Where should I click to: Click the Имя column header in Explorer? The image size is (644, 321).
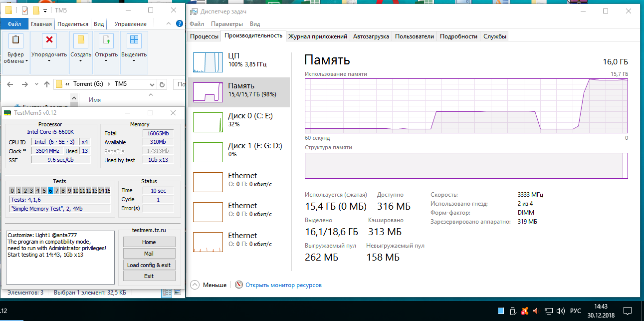pyautogui.click(x=95, y=100)
